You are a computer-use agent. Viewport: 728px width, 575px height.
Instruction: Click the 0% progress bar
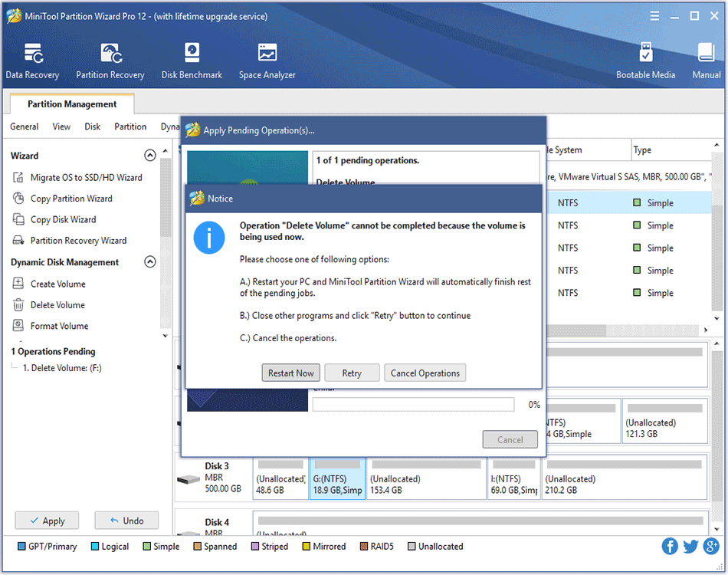coord(413,405)
